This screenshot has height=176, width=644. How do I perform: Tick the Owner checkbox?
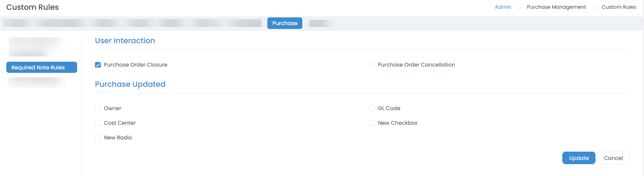[x=98, y=108]
